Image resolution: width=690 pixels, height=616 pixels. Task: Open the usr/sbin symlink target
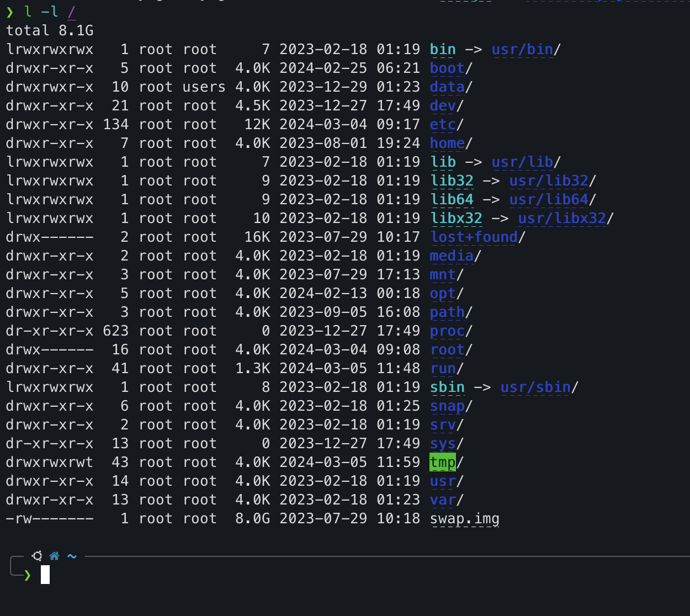coord(535,387)
